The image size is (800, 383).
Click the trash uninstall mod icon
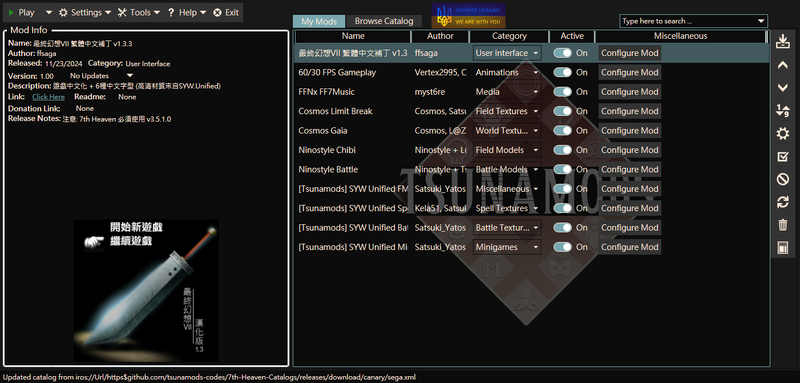pos(782,224)
